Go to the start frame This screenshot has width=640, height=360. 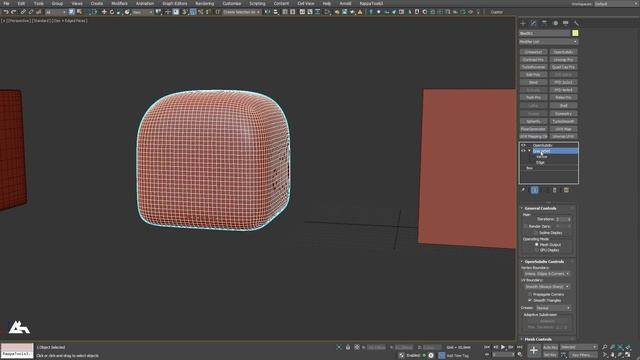point(487,347)
